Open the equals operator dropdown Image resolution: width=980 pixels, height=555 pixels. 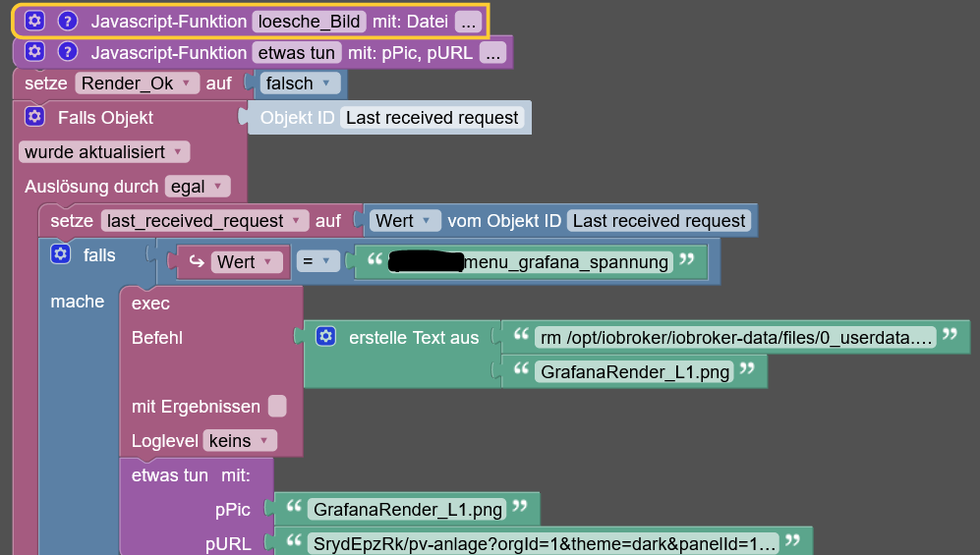tap(317, 261)
